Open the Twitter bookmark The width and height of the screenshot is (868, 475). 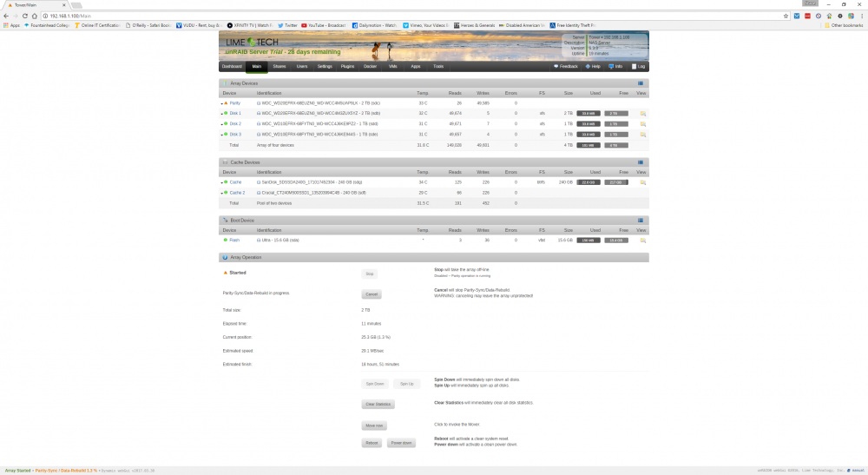click(x=288, y=25)
